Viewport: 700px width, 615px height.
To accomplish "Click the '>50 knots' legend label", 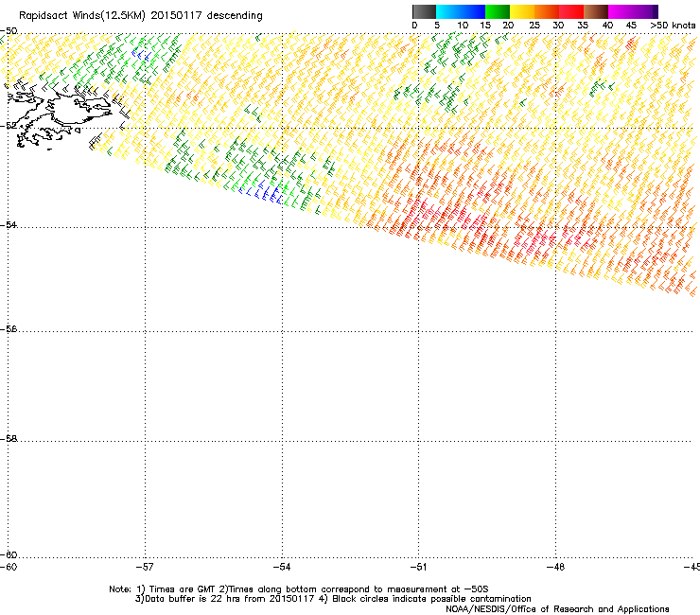I will point(673,26).
